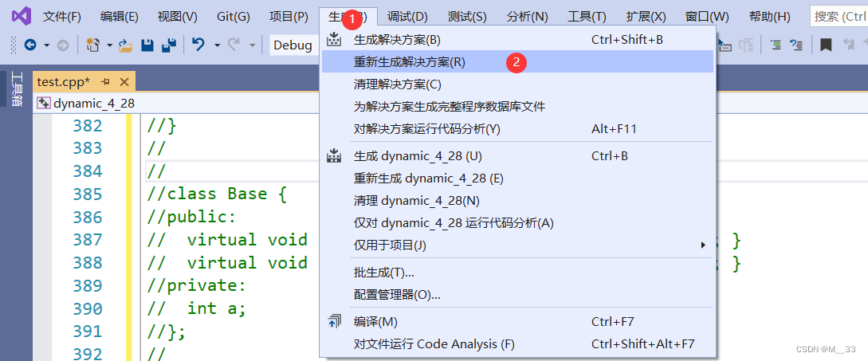The width and height of the screenshot is (868, 361).
Task: Click code line "//};" on line 391
Action: coord(166,331)
